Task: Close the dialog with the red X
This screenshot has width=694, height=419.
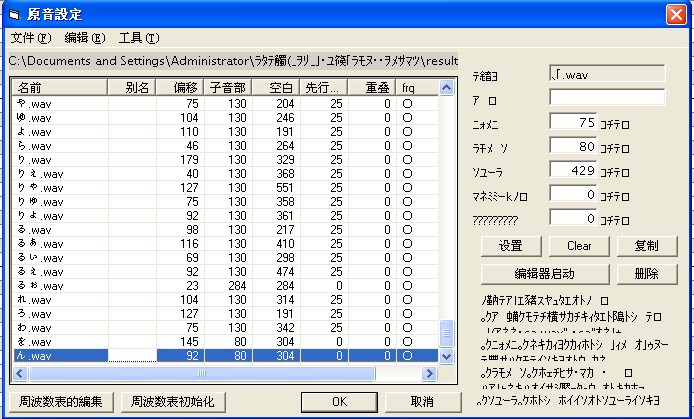Action: [676, 15]
